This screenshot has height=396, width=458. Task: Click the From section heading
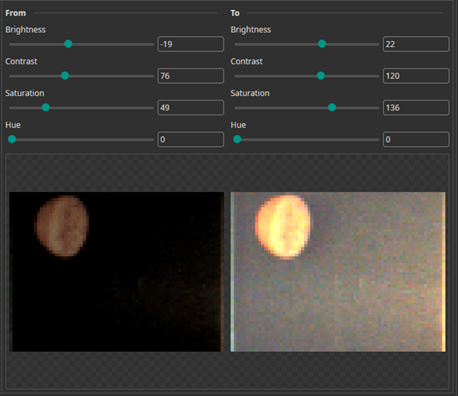pos(16,13)
